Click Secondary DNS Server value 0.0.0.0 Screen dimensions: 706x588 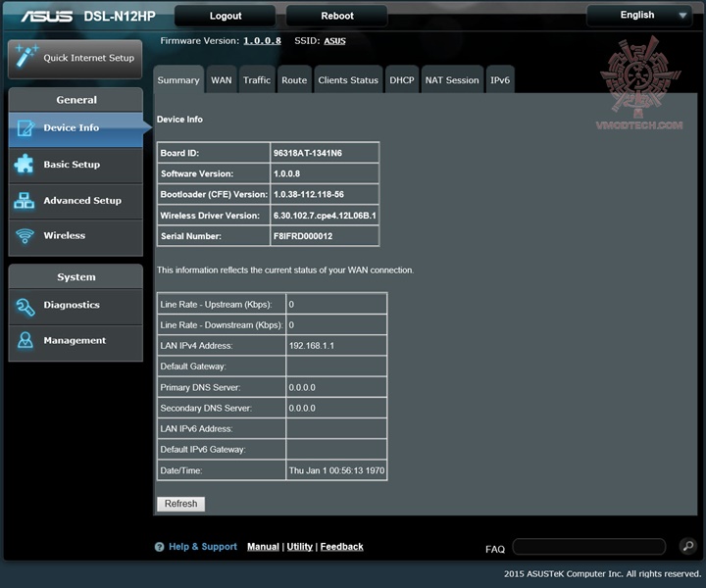tap(302, 408)
